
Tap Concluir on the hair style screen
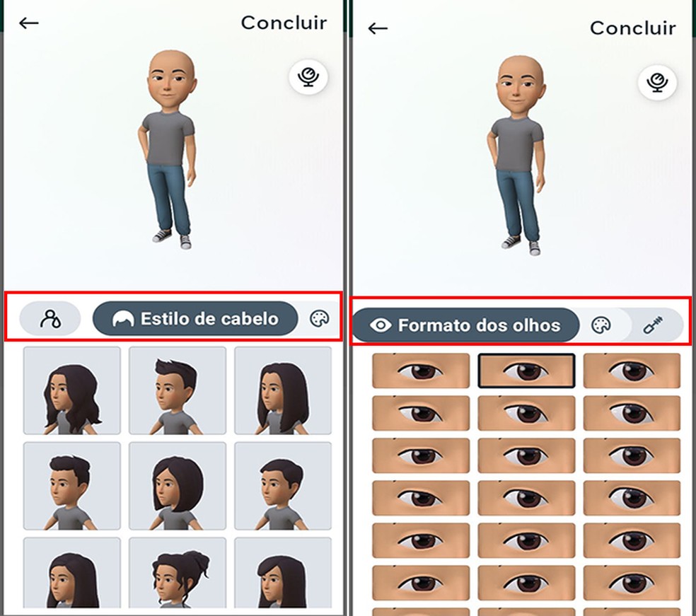[x=284, y=23]
